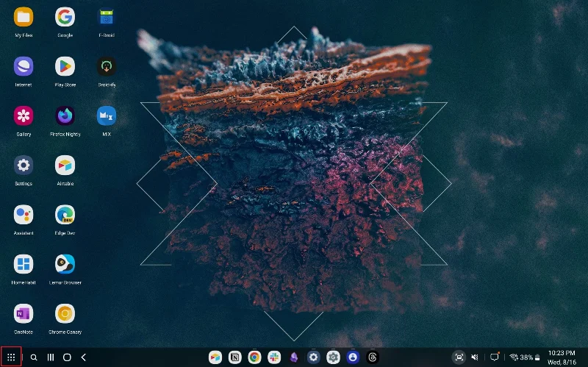Image resolution: width=588 pixels, height=367 pixels.
Task: Launch Droid-ify from the desktop
Action: [x=107, y=66]
